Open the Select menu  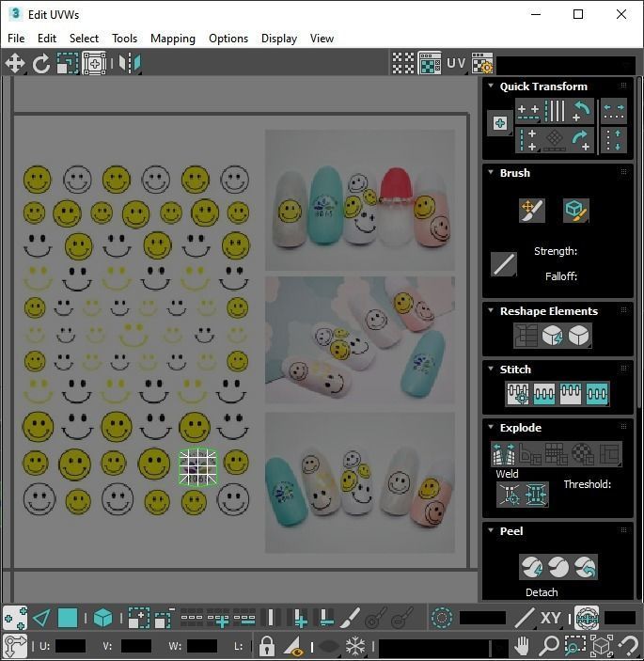coord(84,39)
